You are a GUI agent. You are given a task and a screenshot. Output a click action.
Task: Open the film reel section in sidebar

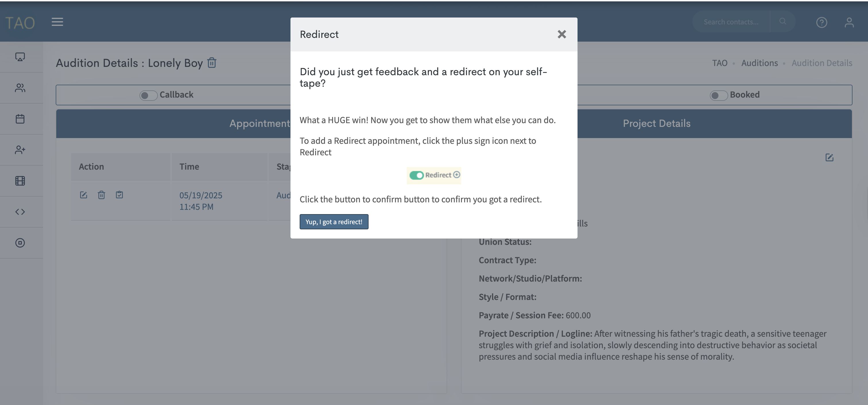(x=20, y=181)
